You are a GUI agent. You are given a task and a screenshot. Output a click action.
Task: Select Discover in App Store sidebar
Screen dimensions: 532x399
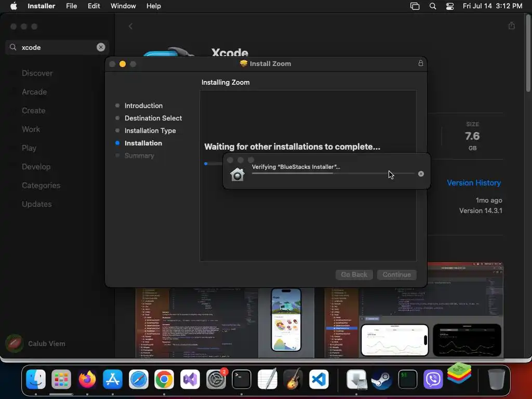tap(37, 73)
